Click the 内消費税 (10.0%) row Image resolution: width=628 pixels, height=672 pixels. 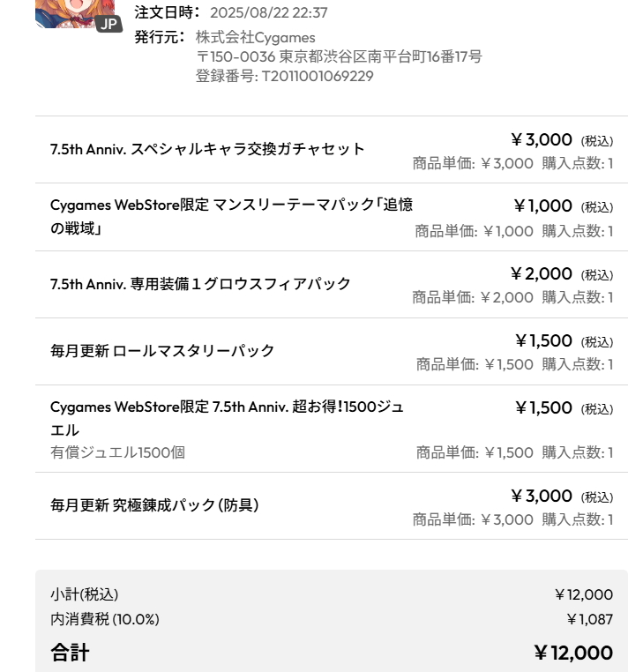(332, 619)
